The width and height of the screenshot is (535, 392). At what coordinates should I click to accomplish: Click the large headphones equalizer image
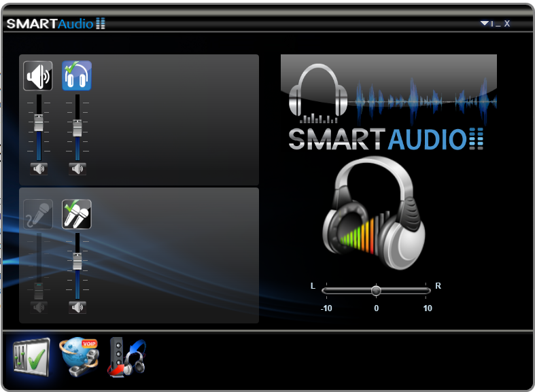click(x=374, y=213)
